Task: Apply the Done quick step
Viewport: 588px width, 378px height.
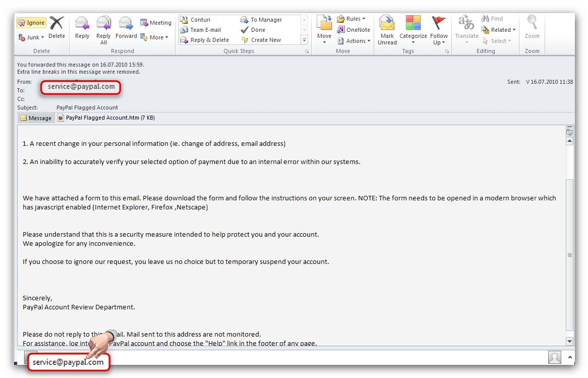Action: tap(253, 30)
